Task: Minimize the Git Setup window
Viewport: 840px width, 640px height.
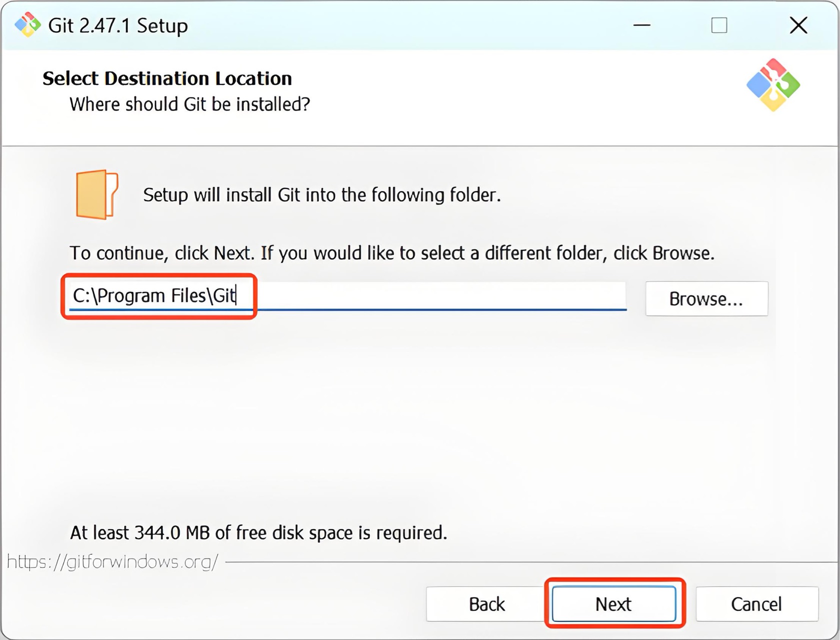Action: 642,25
